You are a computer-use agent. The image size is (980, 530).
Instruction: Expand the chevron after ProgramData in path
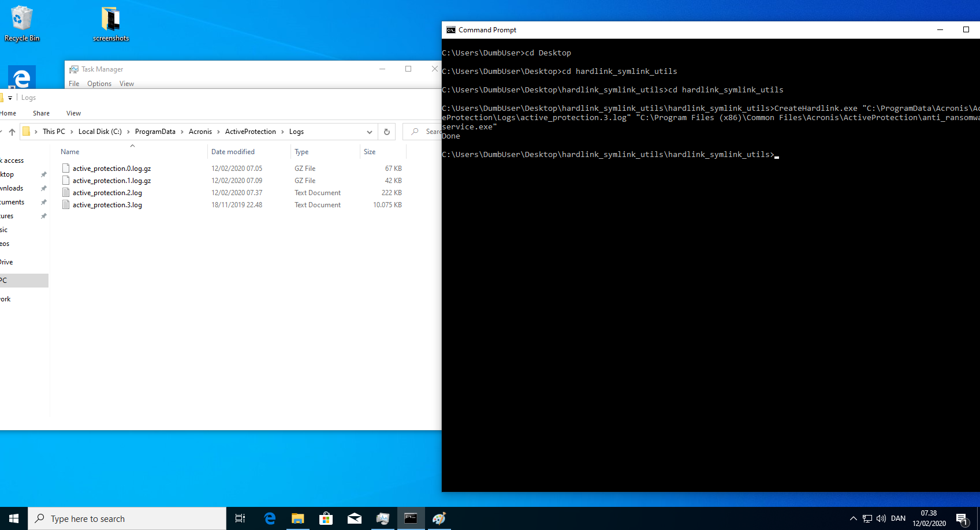coord(182,132)
